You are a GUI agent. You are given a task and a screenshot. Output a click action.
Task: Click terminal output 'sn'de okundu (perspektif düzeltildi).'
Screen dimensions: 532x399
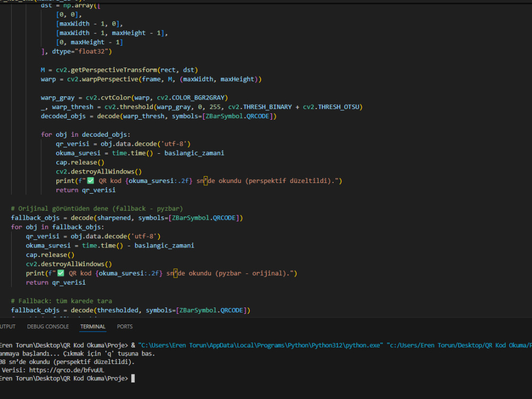(x=72, y=362)
